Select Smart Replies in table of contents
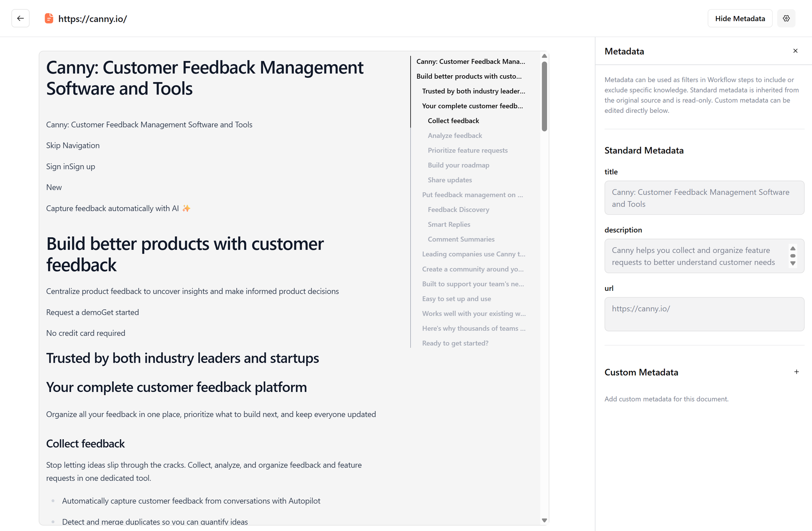Viewport: 812px width, 531px height. 449,224
